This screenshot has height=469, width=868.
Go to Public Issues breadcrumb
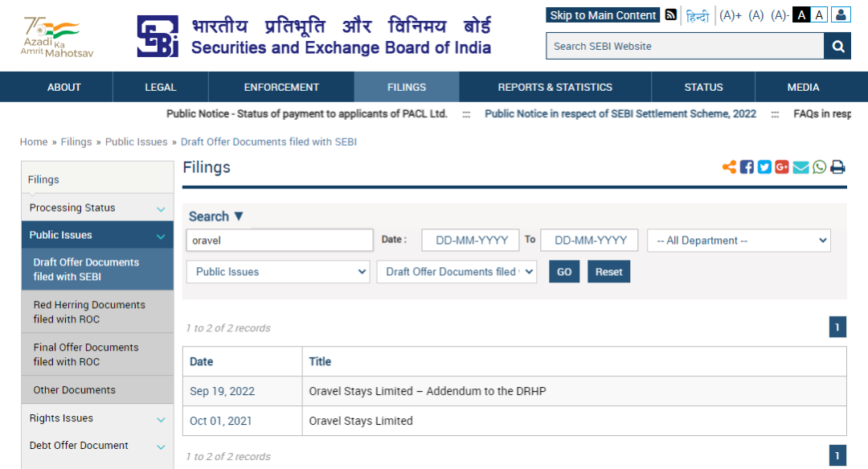tap(136, 142)
